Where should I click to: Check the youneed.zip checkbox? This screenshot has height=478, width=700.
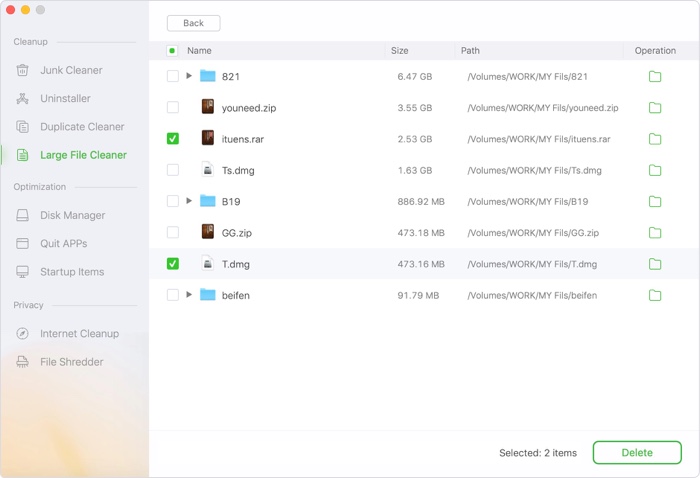coord(173,108)
